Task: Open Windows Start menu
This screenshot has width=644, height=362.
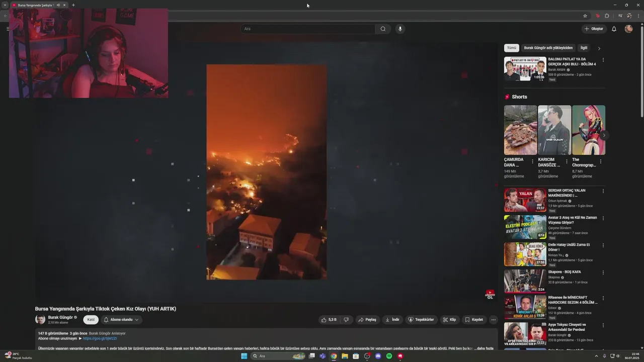Action: 244,356
